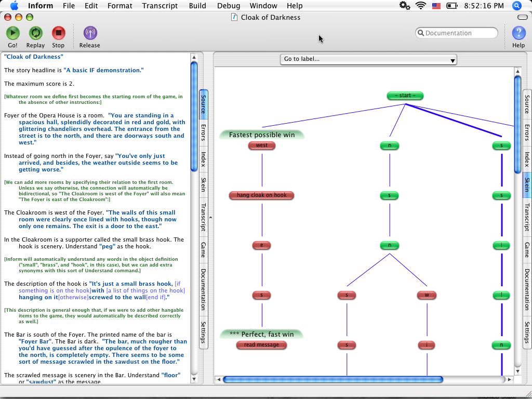Click the Wi-Fi status icon
This screenshot has height=399, width=532.
click(421, 5)
